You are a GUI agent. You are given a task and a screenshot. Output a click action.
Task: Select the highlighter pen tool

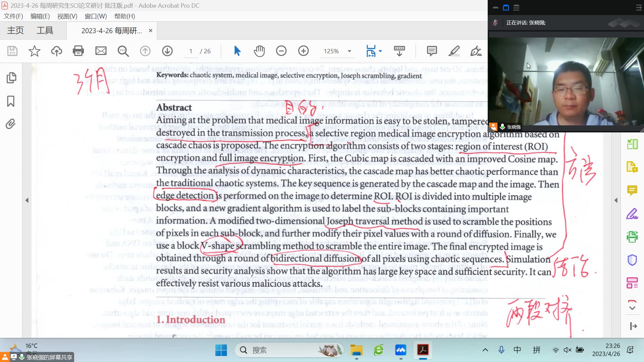(x=454, y=51)
